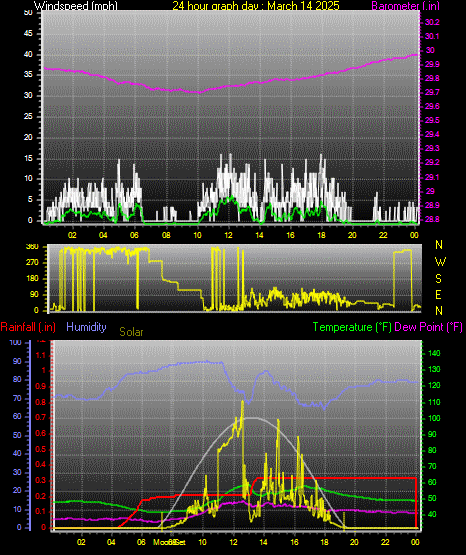Click the 29.7 barometer scale value
Viewport: 466px width, 555px height.
pos(432,92)
